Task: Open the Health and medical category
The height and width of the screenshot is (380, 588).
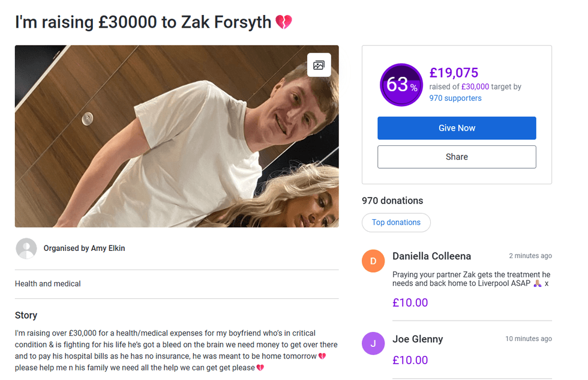Action: (47, 283)
